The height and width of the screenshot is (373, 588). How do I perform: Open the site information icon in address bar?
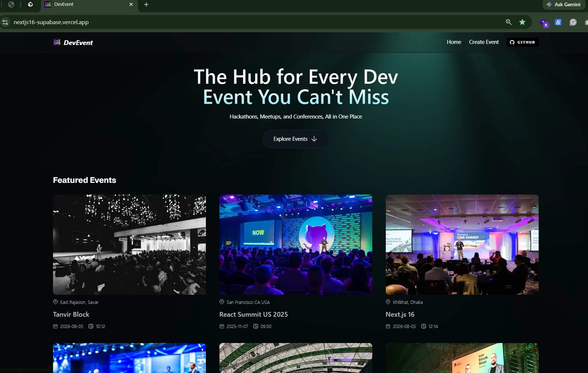click(5, 22)
